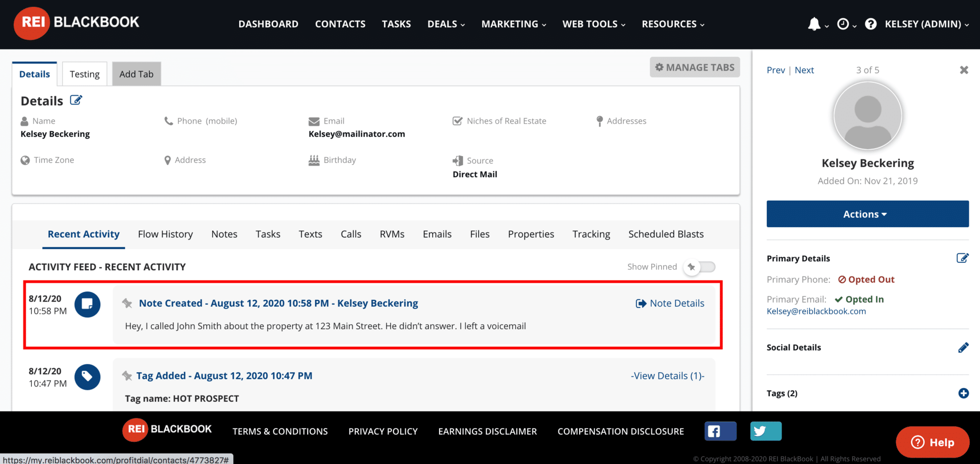The height and width of the screenshot is (464, 980).
Task: Edit Social Details with the pencil icon
Action: [963, 347]
